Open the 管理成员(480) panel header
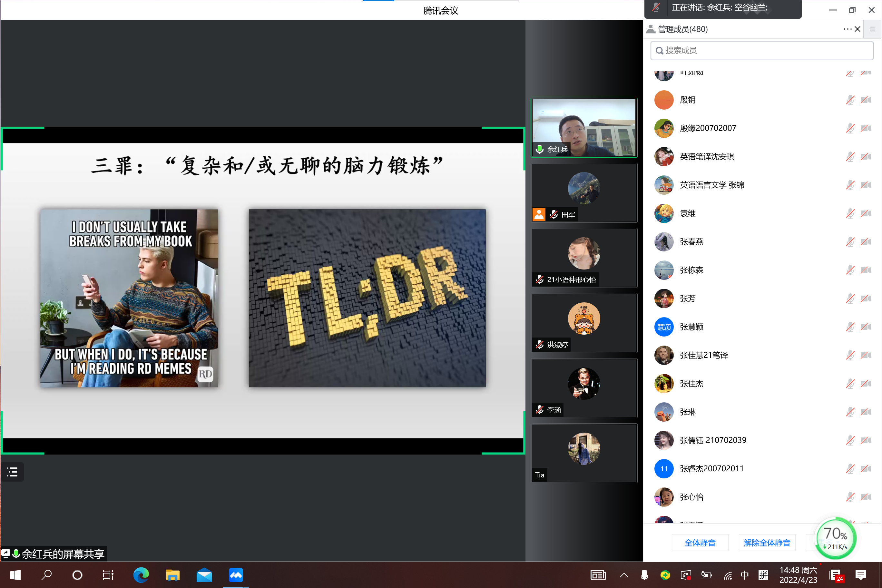This screenshot has height=588, width=882. click(682, 29)
